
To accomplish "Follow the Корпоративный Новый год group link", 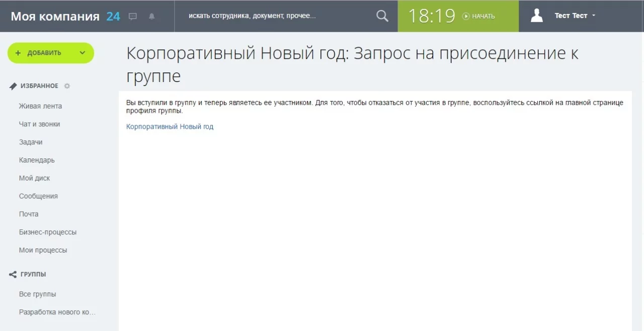I will [170, 127].
